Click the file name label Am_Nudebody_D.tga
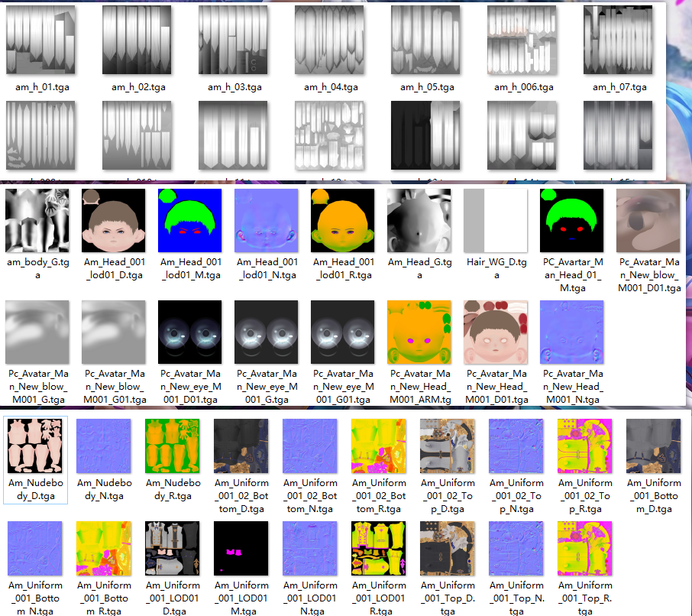 pyautogui.click(x=36, y=489)
